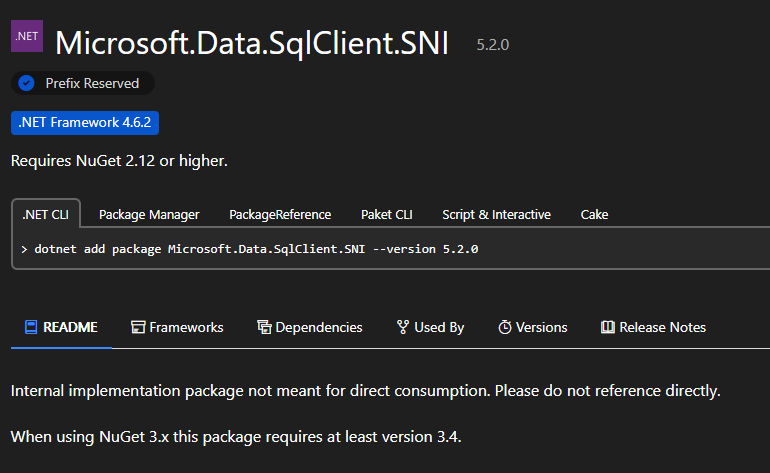Screen dimensions: 770x473
Task: Switch to the Package Manager tab
Action: 149,214
